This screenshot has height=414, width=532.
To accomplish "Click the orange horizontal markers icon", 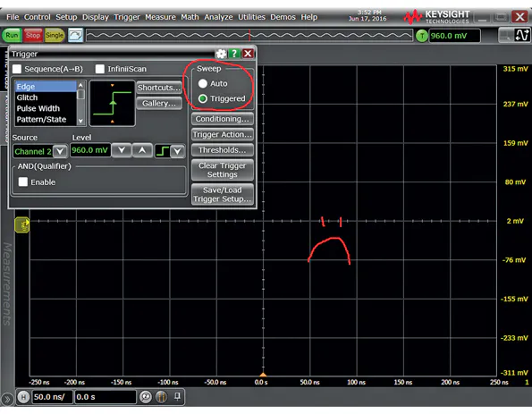I will pyautogui.click(x=162, y=397).
